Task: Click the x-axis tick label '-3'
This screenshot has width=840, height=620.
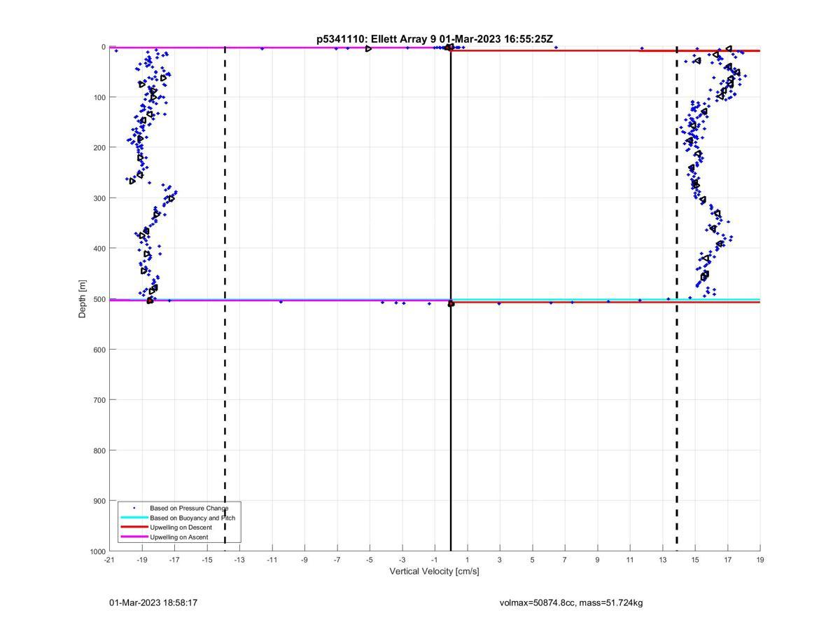Action: tap(402, 560)
